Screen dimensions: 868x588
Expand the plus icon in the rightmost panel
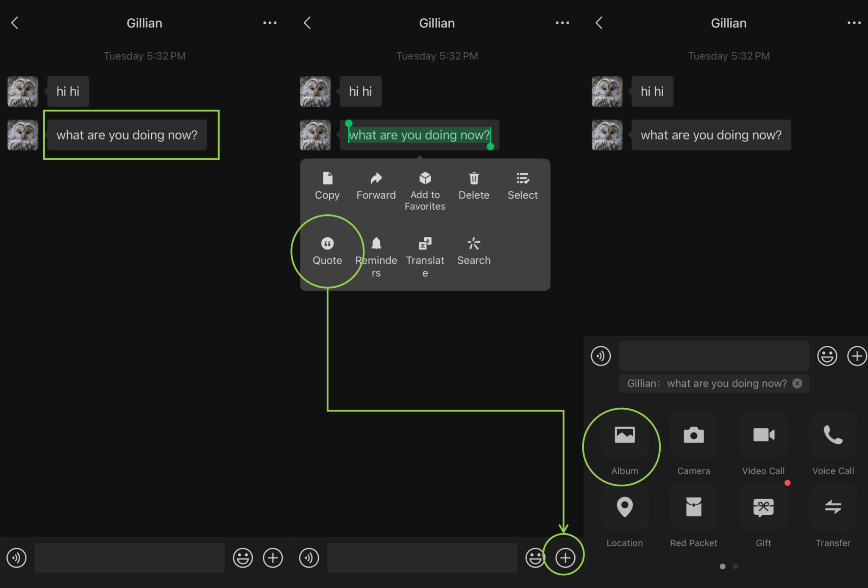857,356
